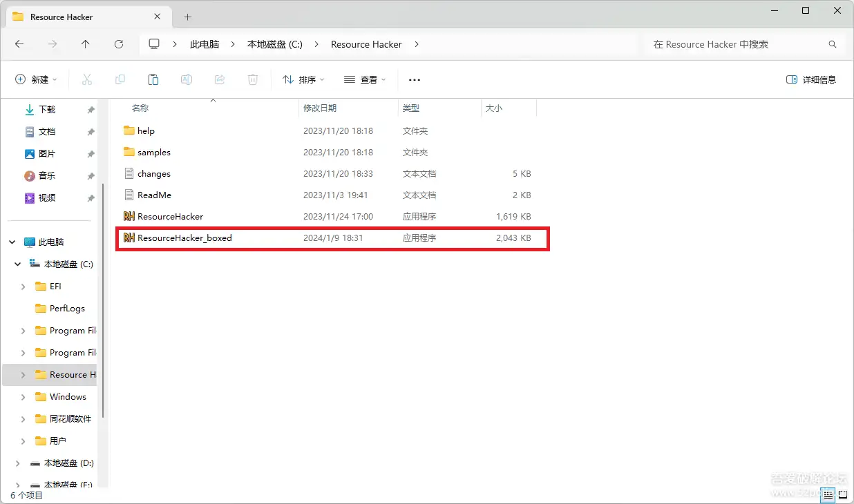854x504 pixels.
Task: Click the navigation pane vertical scrollbar
Action: coord(103,302)
